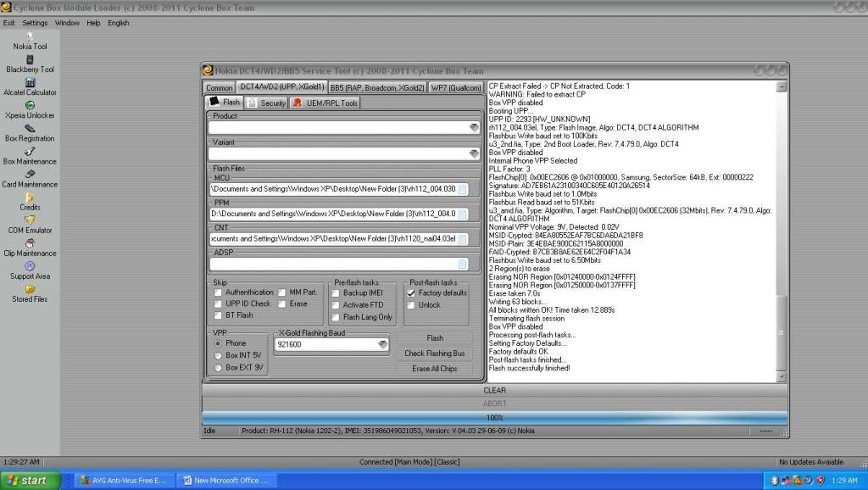The height and width of the screenshot is (490, 868).
Task: Expand the Variant dropdown list
Action: [x=474, y=154]
